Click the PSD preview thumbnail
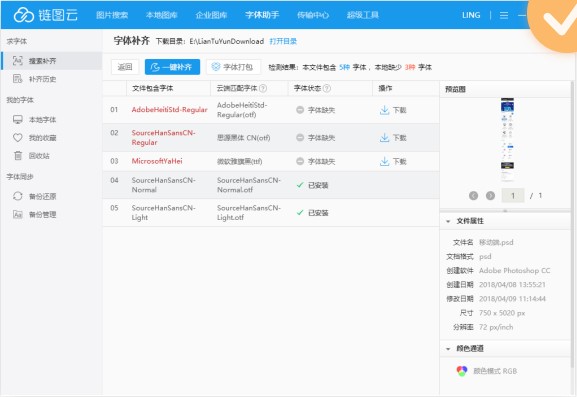Screen dimensions: 577x397 click(507, 140)
